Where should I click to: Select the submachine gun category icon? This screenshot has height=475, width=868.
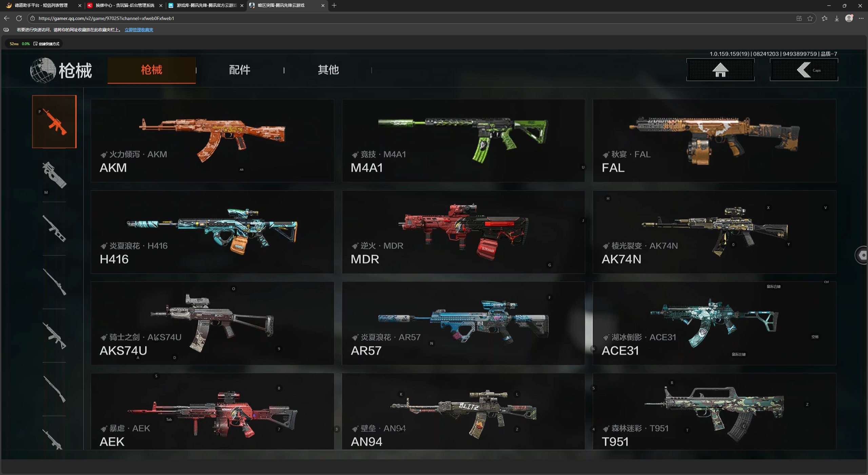click(x=54, y=175)
